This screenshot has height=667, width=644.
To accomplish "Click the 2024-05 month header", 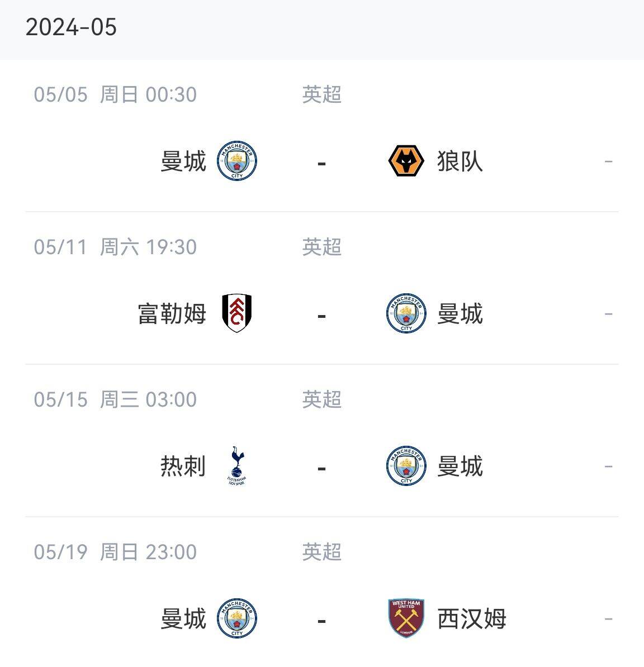I will 71,27.
